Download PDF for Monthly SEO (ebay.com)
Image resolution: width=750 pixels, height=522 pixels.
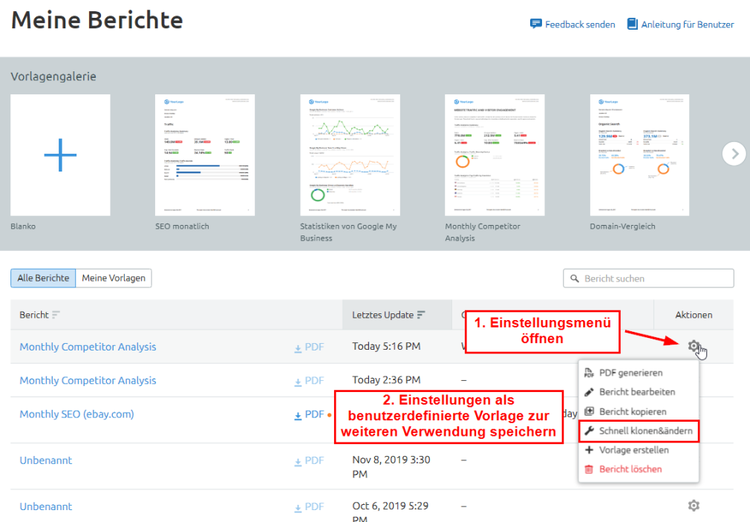click(309, 414)
